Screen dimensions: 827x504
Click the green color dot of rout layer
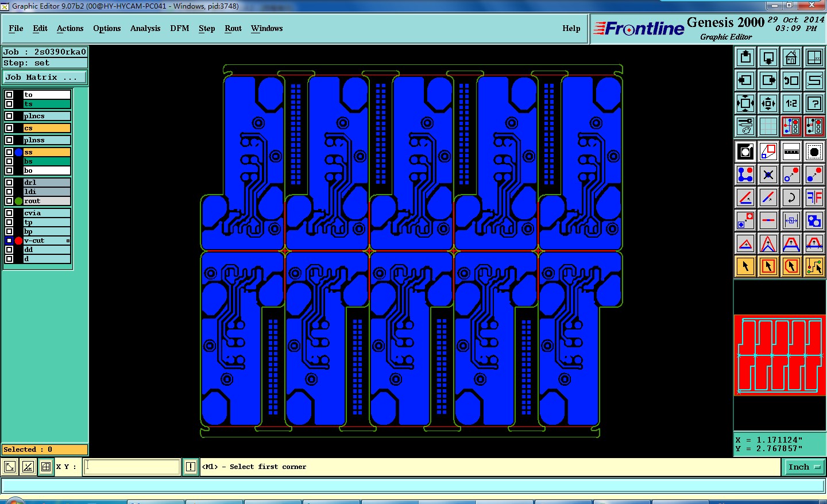(x=18, y=201)
